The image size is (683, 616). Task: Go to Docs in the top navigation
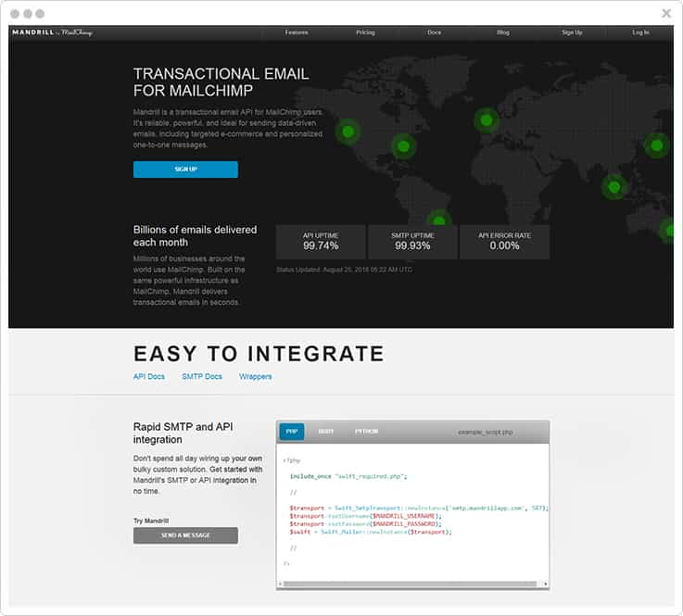point(435,32)
